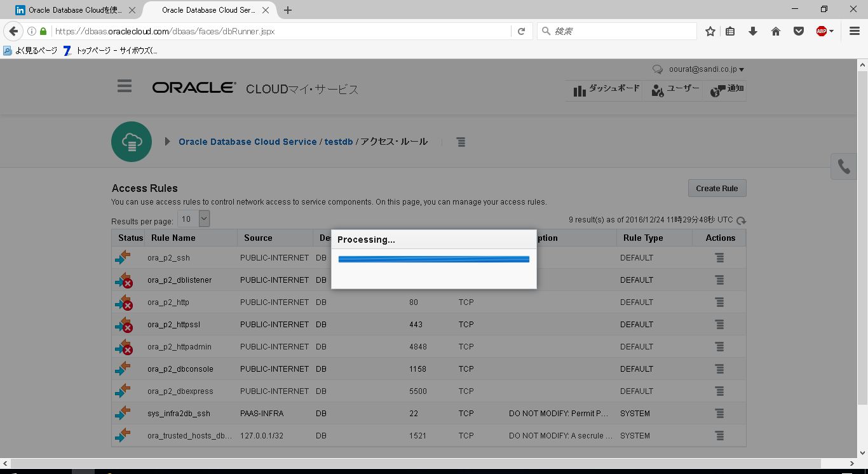
Task: Open the oourat@sandi.co.jp account dropdown
Action: coord(706,69)
